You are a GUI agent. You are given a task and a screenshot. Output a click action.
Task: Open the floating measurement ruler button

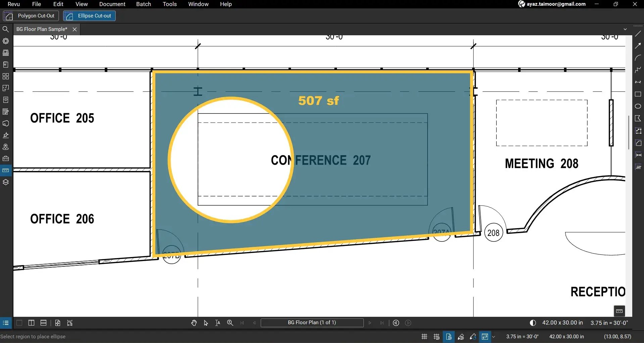coord(620,311)
